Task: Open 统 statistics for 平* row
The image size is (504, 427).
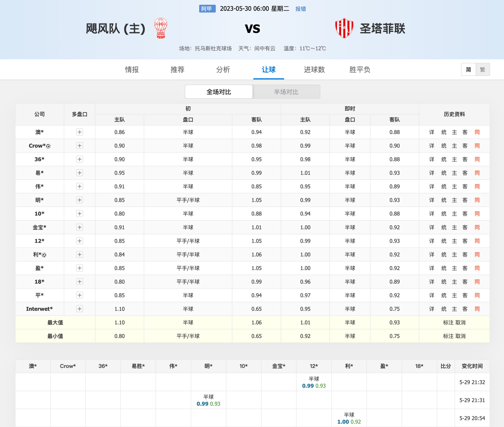Action: 444,295
